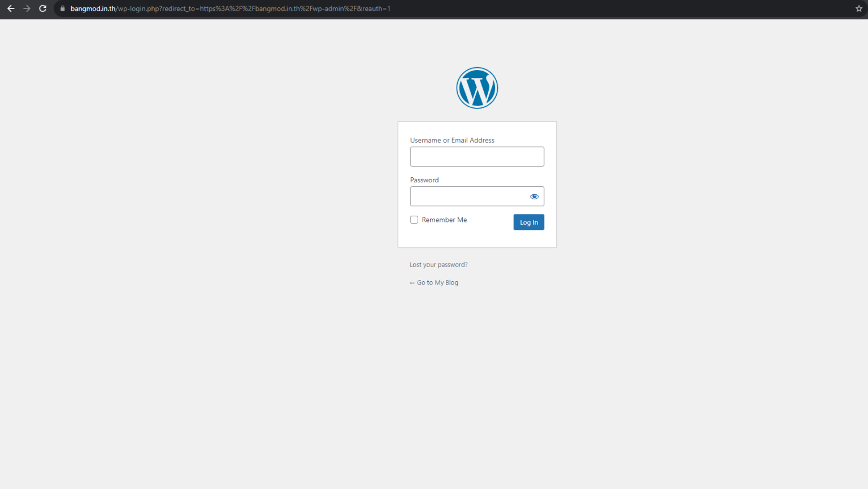Click the WordPress logo above the login form
868x489 pixels.
pyautogui.click(x=477, y=88)
